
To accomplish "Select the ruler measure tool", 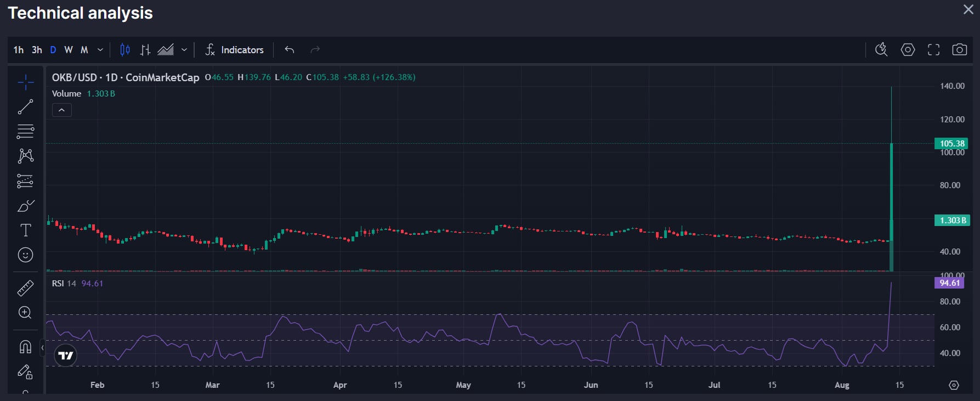I will coord(25,288).
